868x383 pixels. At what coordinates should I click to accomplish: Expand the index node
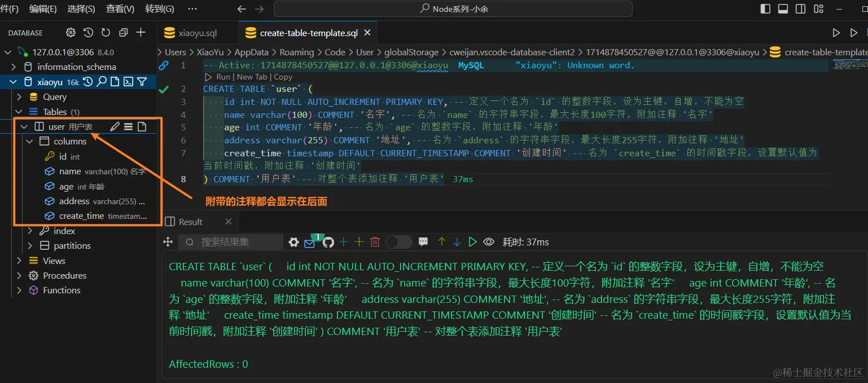(30, 231)
